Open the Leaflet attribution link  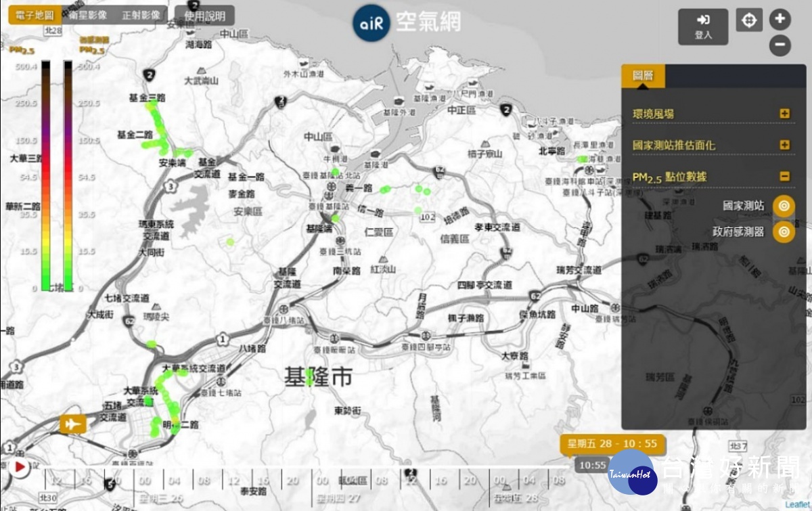797,505
